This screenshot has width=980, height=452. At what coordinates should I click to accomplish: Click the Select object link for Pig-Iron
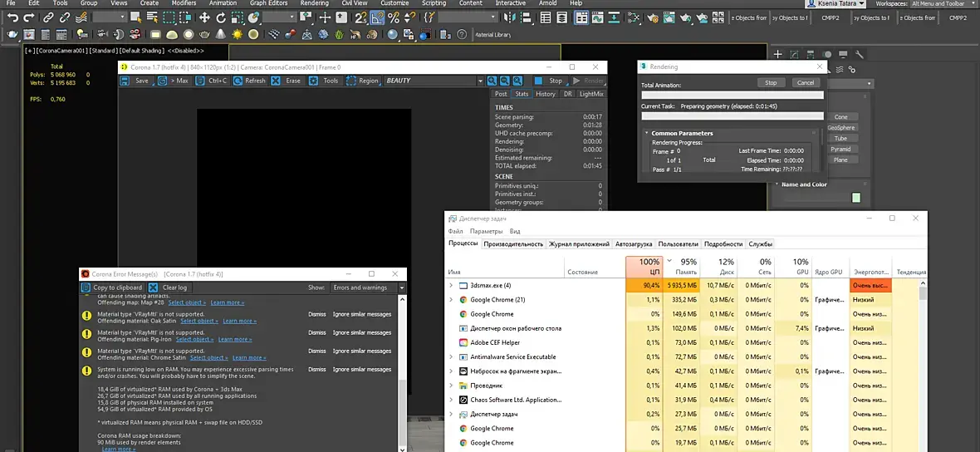pos(194,339)
